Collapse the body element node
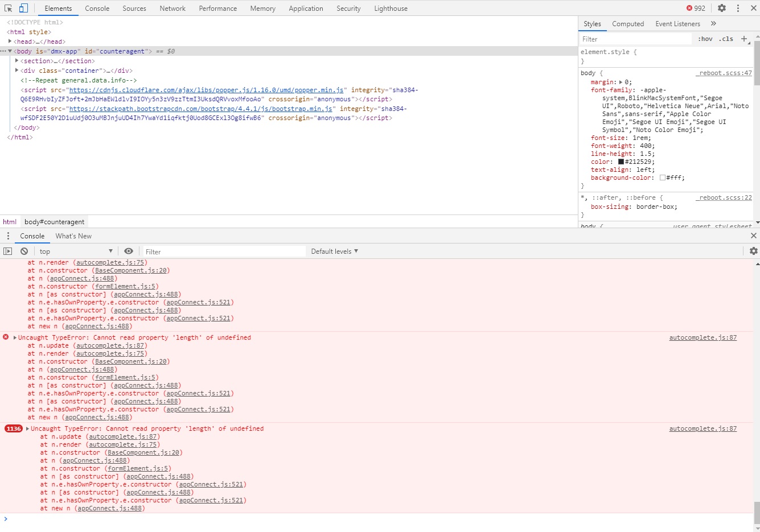Screen dimensions: 760x532 10,51
